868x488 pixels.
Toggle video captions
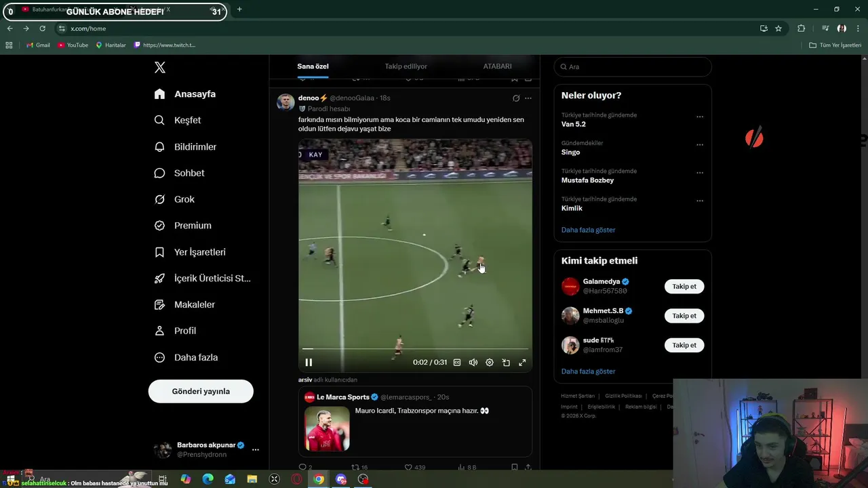point(457,363)
